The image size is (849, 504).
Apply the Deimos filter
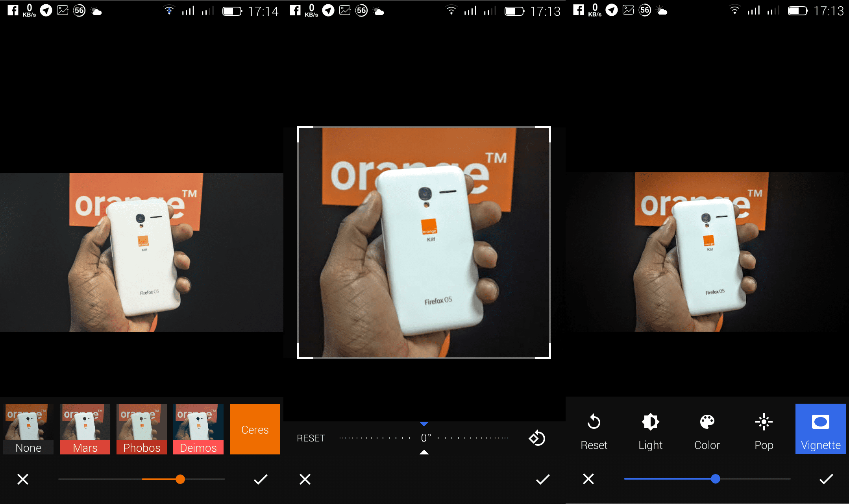click(x=198, y=429)
